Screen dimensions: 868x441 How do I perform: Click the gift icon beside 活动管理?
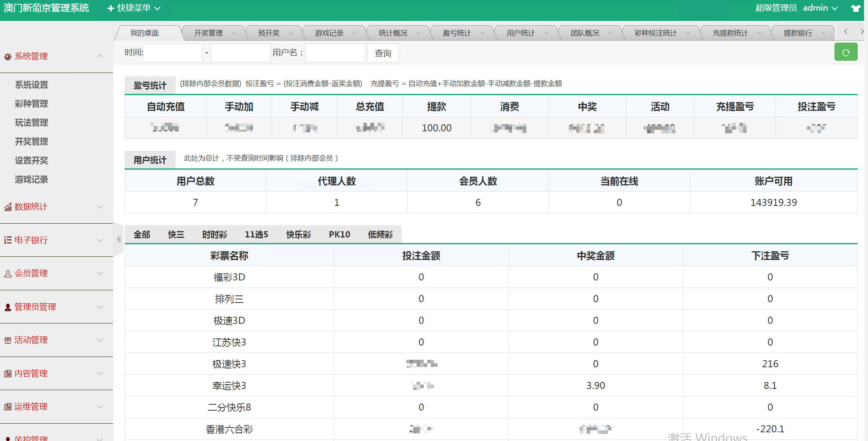coord(7,340)
